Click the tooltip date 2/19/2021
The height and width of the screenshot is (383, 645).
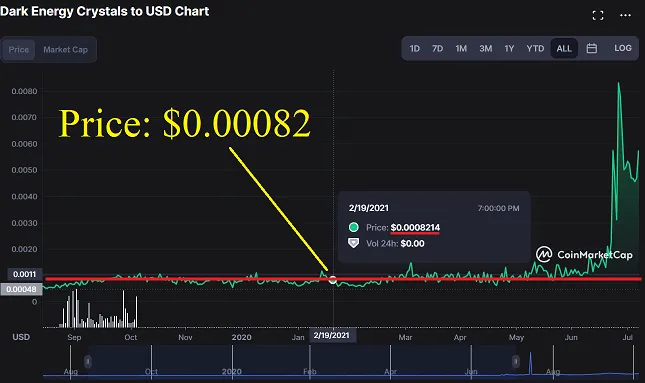(369, 208)
